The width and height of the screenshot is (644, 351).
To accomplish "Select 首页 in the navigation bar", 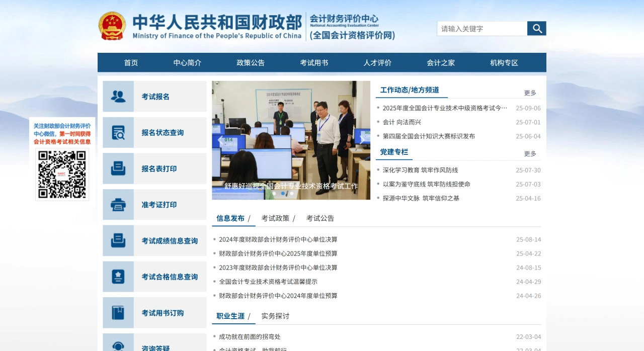I will pyautogui.click(x=131, y=62).
